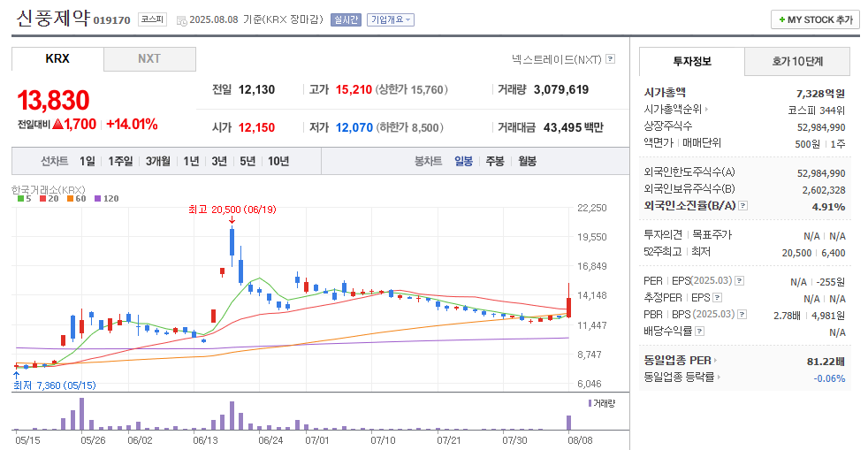868x450 pixels.
Task: Open help icon next to 추정PER EPS
Action: (718, 297)
